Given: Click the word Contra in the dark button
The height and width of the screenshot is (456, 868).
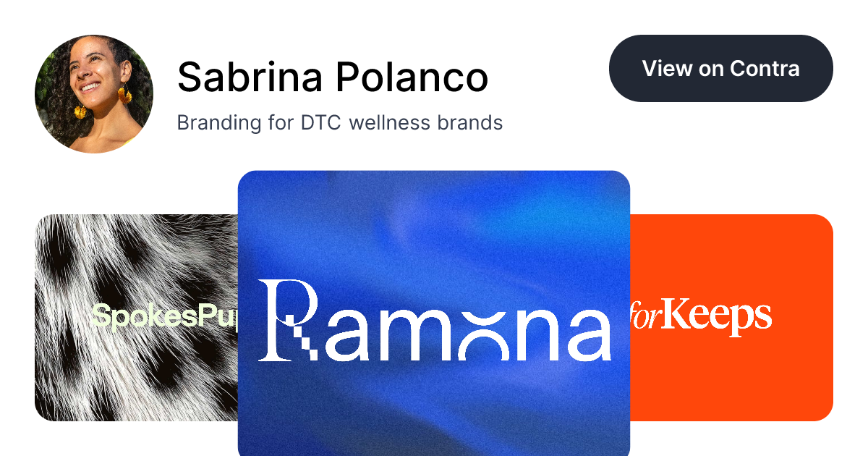Looking at the screenshot, I should click(x=765, y=68).
